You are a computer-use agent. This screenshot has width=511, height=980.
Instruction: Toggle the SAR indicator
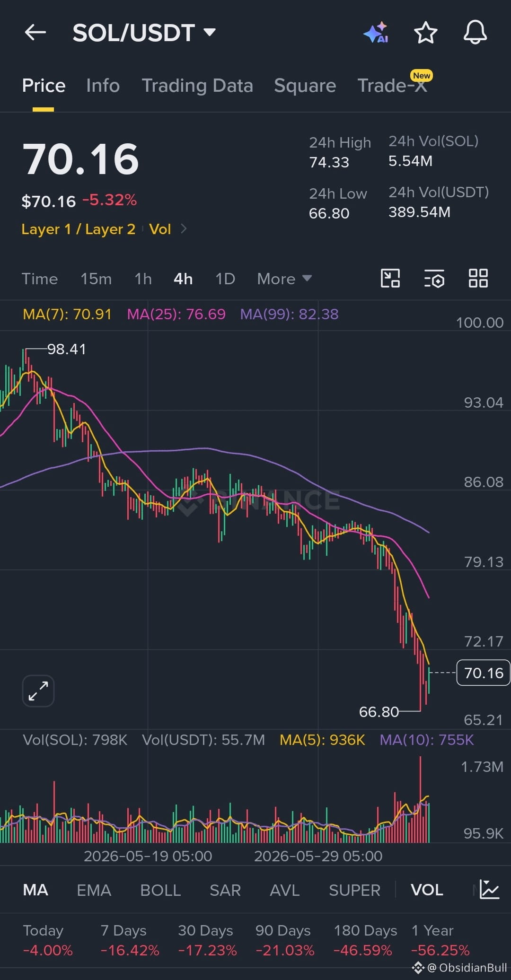coord(225,890)
